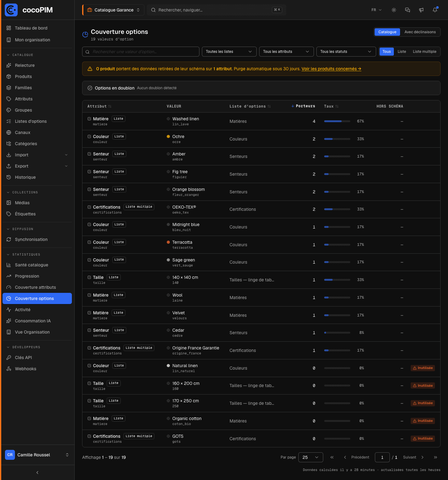This screenshot has height=480, width=448.
Task: Sort the table by Taux column
Action: point(331,106)
